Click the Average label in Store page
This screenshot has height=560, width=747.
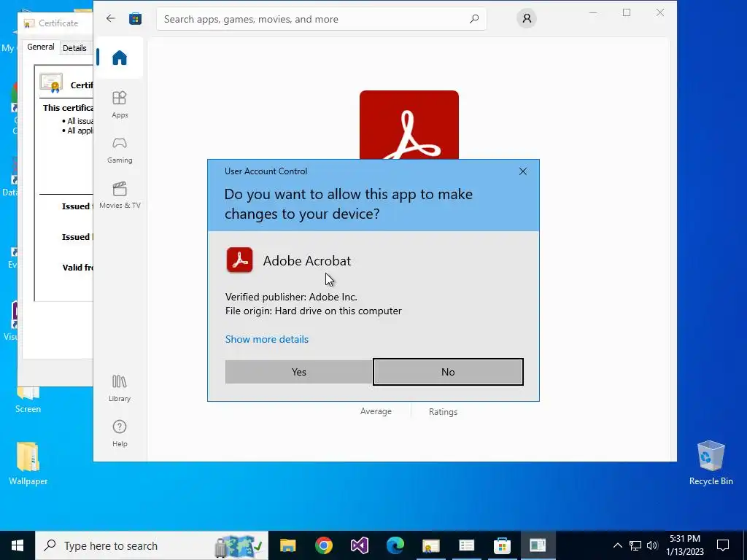376,411
